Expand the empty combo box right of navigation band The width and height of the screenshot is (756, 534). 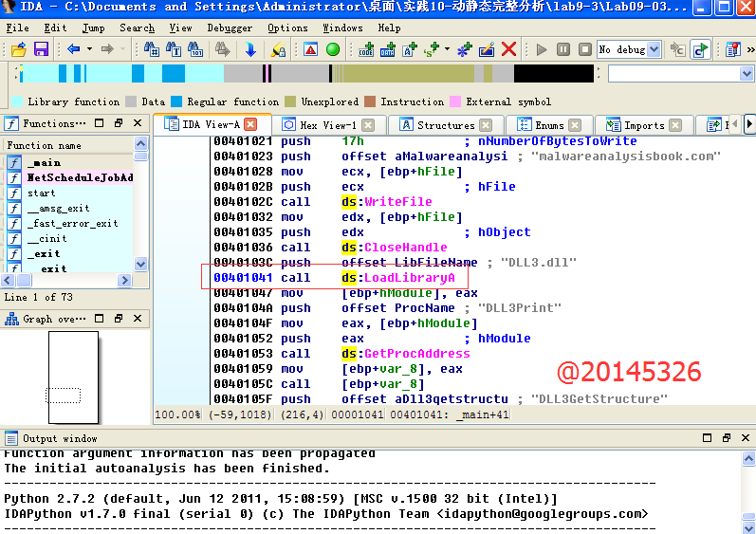[x=746, y=74]
